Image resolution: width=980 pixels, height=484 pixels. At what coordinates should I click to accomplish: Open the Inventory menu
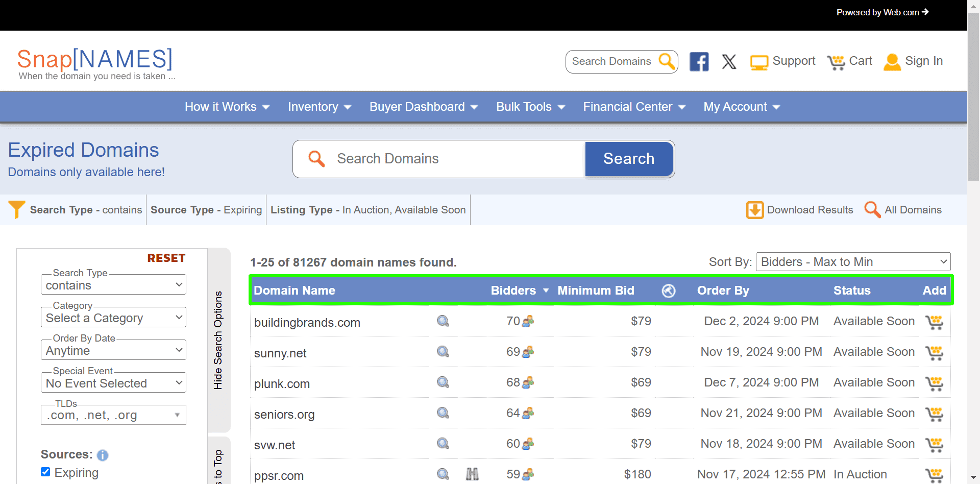(x=313, y=107)
